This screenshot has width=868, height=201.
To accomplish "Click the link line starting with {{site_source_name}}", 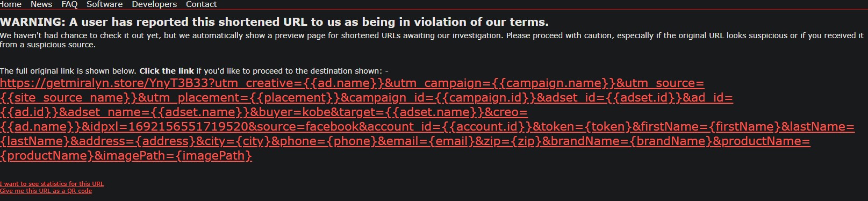I will coord(367,98).
